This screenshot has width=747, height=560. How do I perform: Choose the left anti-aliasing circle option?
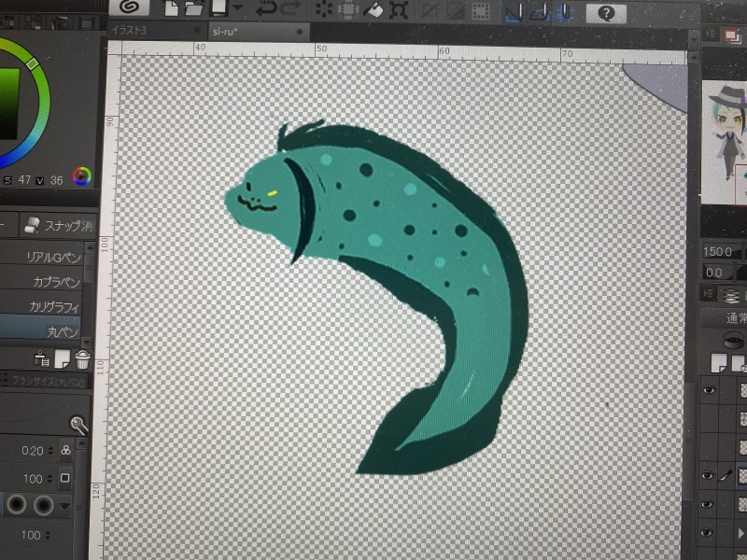point(17,505)
